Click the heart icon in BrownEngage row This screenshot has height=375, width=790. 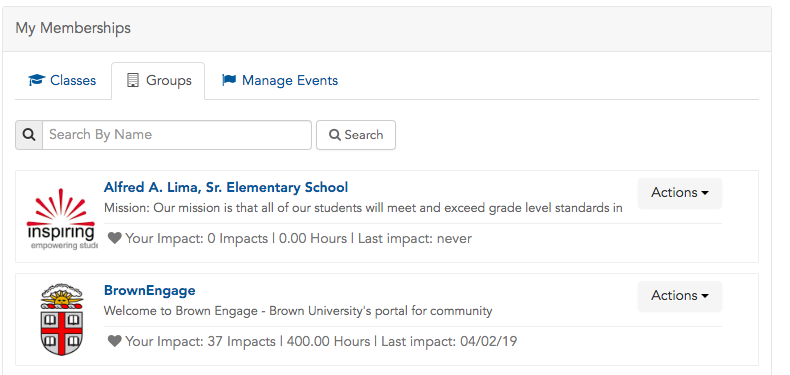pyautogui.click(x=115, y=341)
